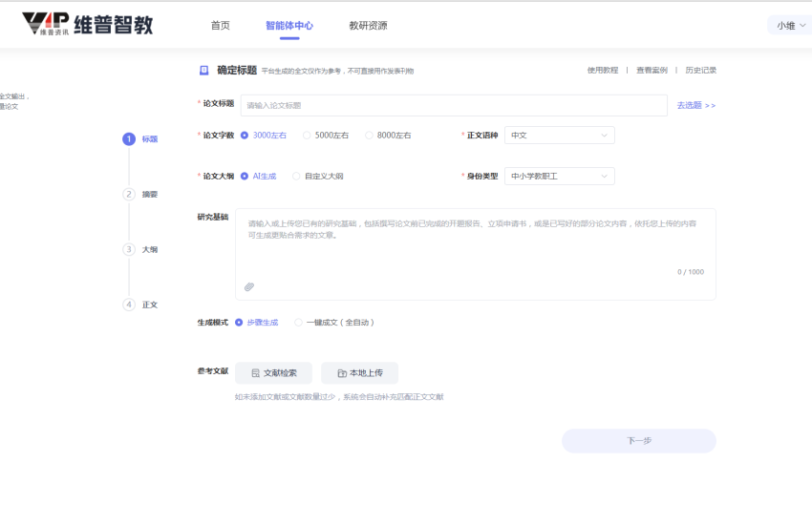This screenshot has height=526, width=812.
Task: Click the book icon beside 确定标题
Action: pyautogui.click(x=204, y=71)
